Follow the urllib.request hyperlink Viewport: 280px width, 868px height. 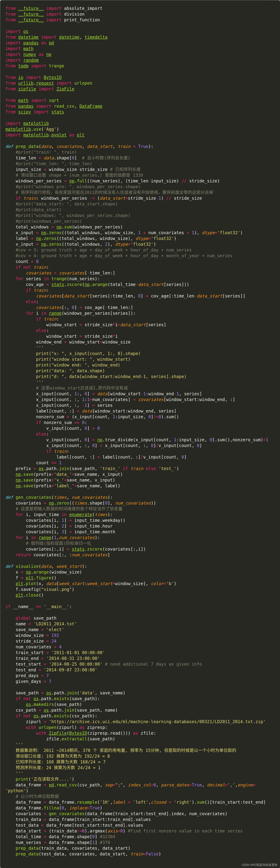(x=36, y=83)
